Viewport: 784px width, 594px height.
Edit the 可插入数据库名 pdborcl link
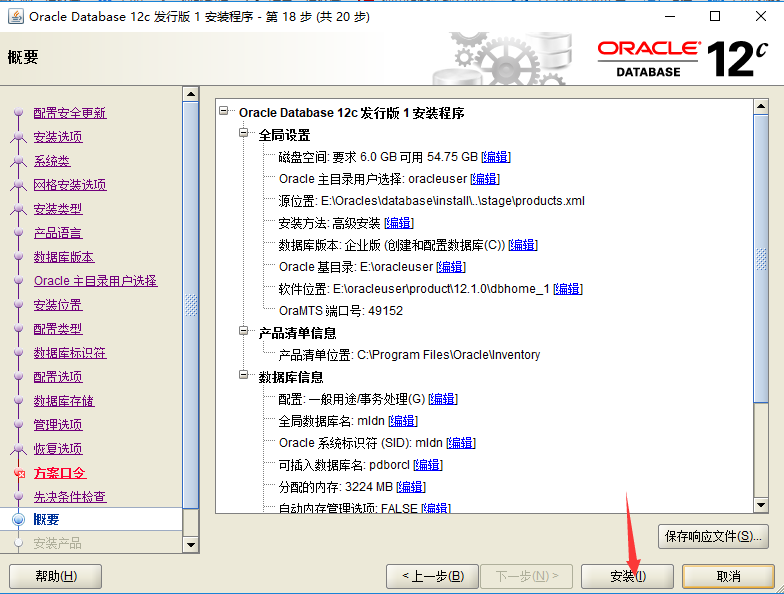[x=428, y=465]
